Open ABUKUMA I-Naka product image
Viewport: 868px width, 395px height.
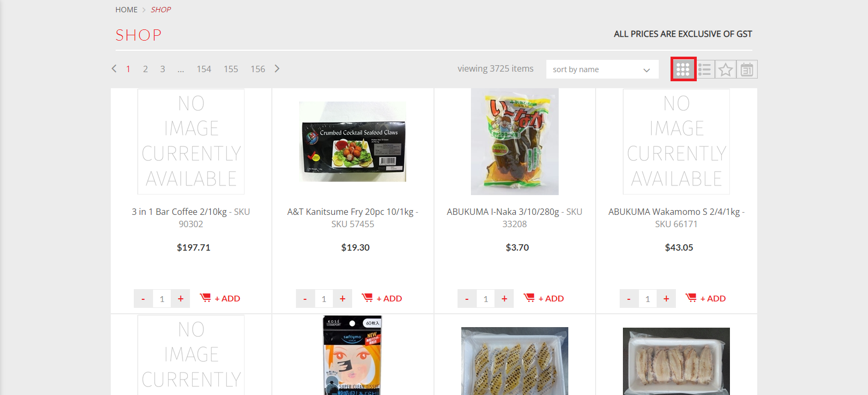[515, 142]
